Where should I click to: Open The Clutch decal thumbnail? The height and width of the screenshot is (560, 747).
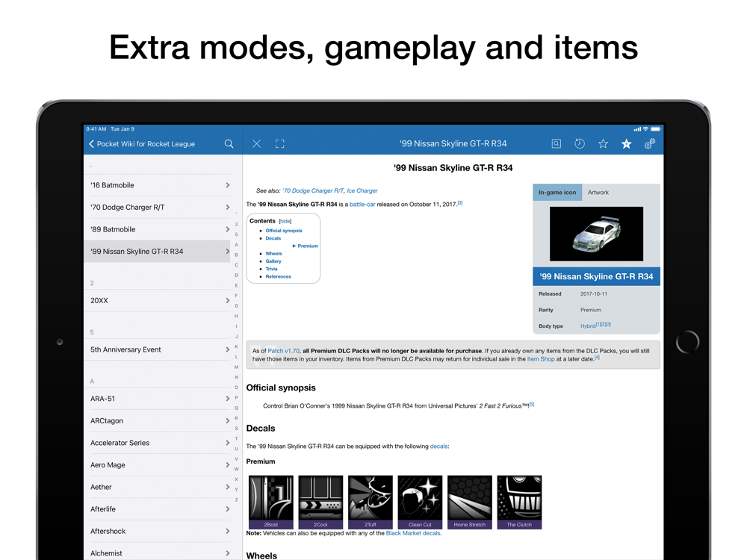coord(519,502)
